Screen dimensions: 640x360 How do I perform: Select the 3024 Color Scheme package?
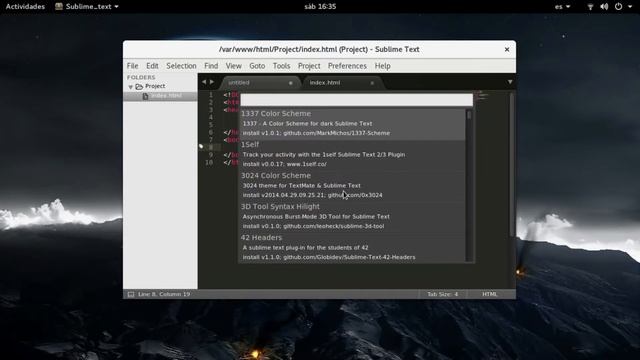click(352, 185)
